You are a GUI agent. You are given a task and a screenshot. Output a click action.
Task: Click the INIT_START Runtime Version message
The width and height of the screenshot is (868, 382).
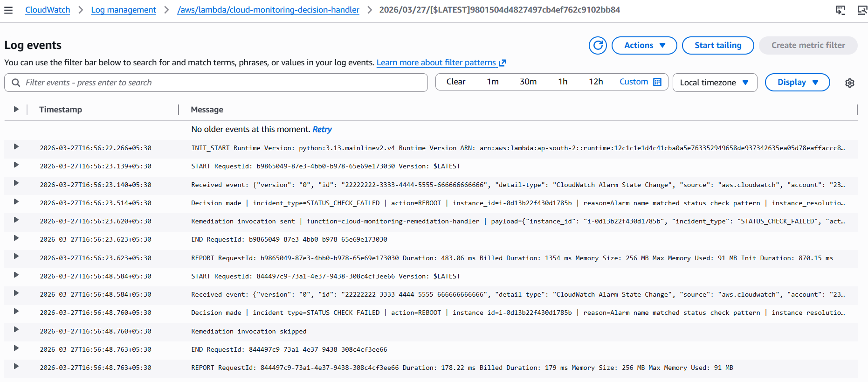[x=518, y=148]
